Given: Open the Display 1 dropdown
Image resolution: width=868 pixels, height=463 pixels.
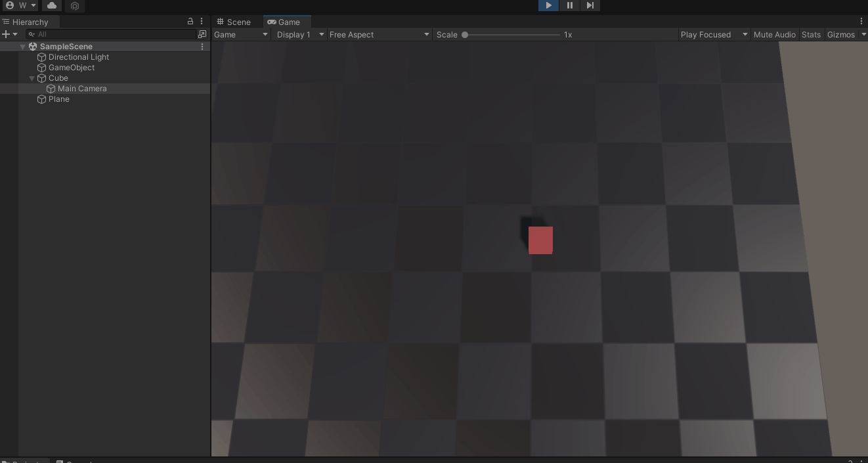Looking at the screenshot, I should tap(300, 34).
